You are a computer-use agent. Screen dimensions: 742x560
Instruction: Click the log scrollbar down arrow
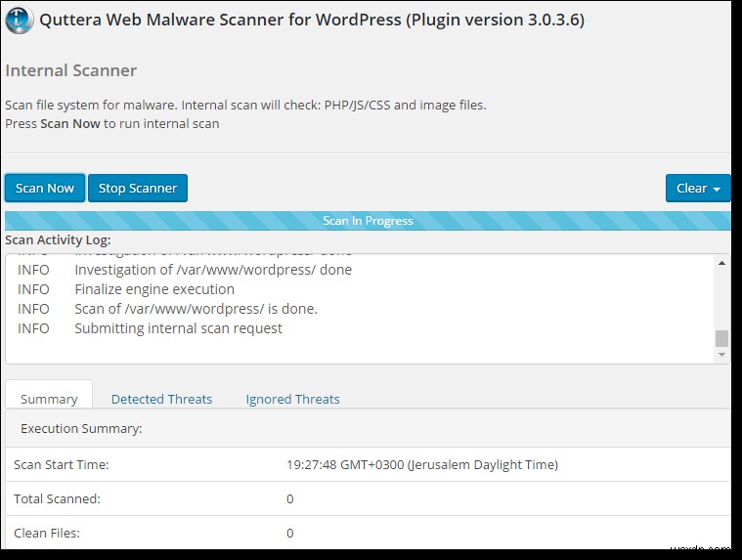[x=722, y=355]
